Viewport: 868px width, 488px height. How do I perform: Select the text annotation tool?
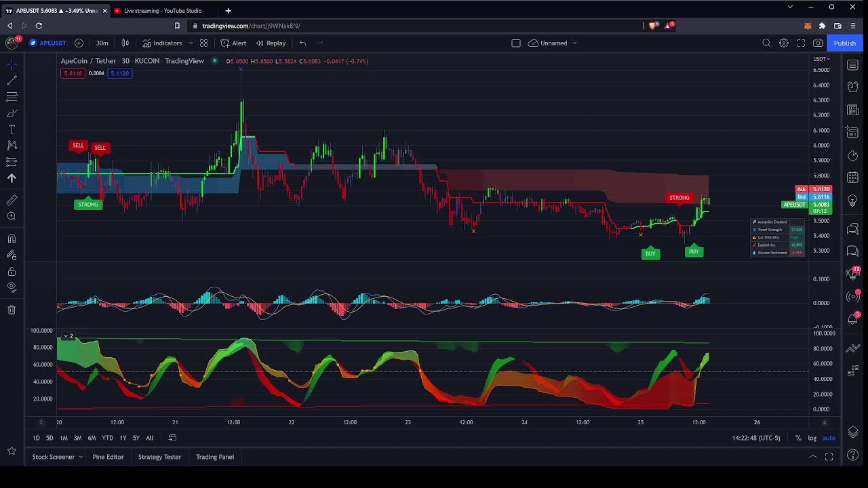(12, 129)
